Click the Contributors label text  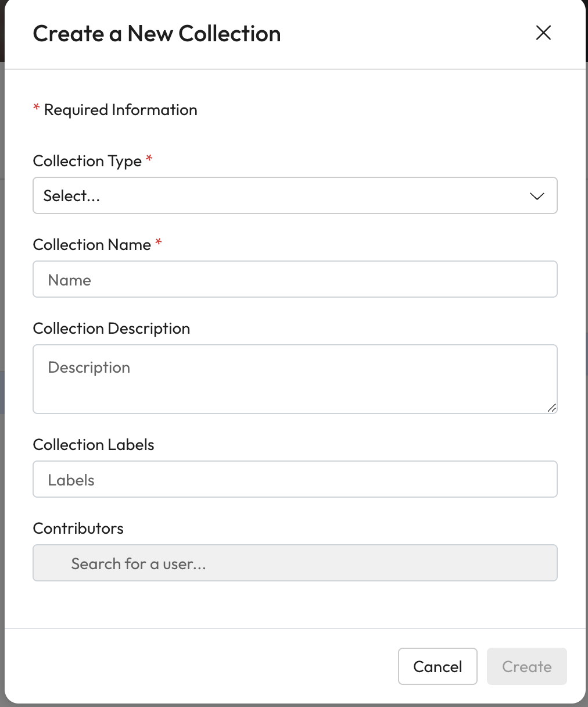[78, 529]
